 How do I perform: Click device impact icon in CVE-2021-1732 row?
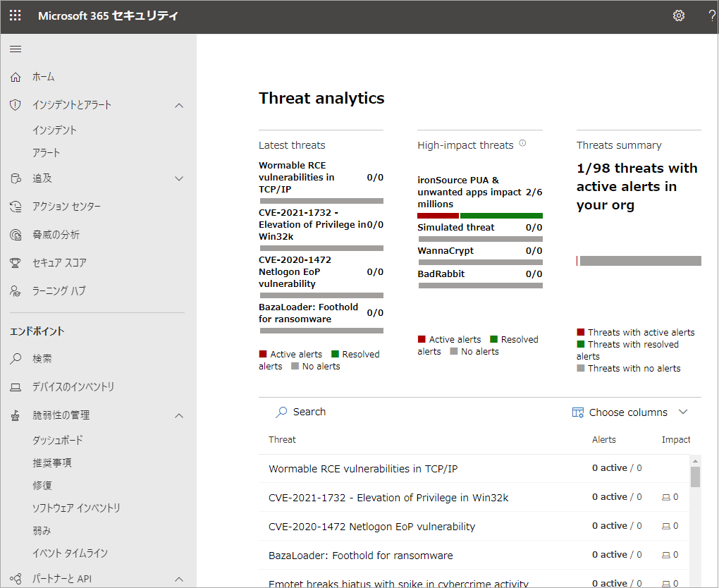pyautogui.click(x=666, y=497)
